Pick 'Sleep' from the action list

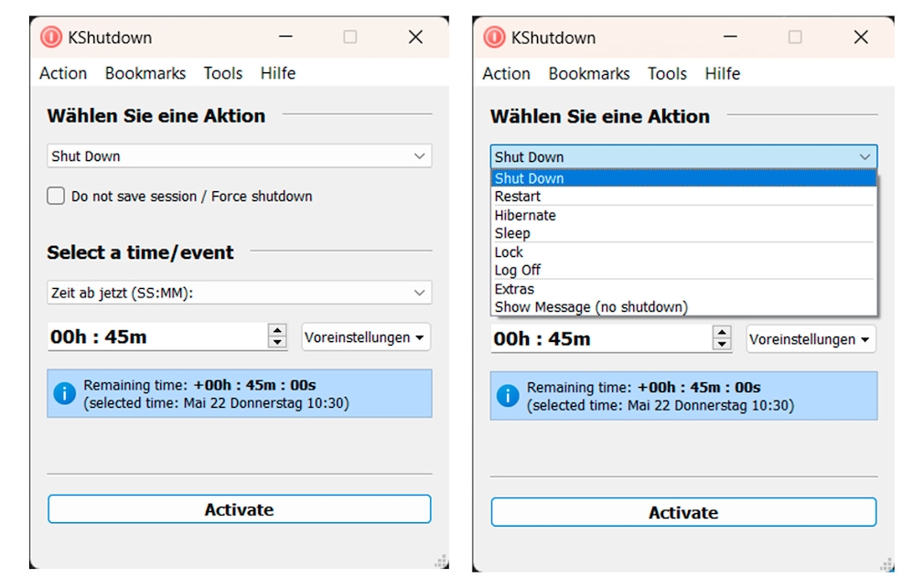(512, 233)
